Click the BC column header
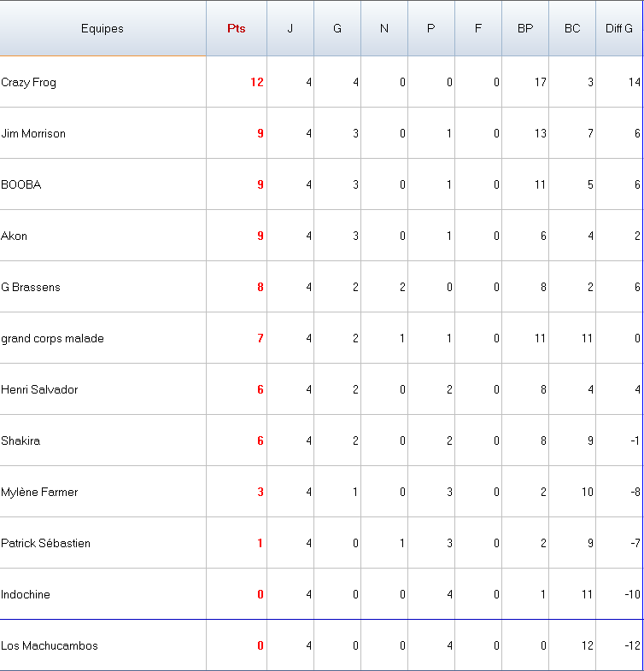 pos(572,28)
